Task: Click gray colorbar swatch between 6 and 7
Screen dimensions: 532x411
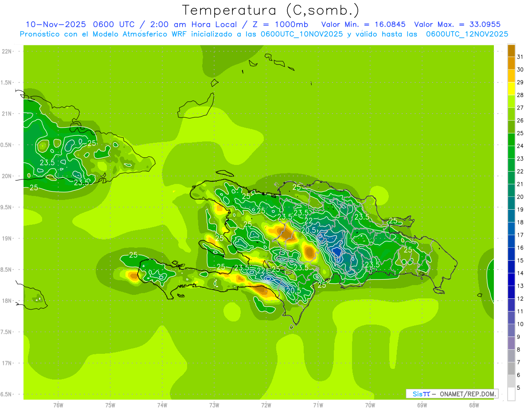Action: pos(511,368)
